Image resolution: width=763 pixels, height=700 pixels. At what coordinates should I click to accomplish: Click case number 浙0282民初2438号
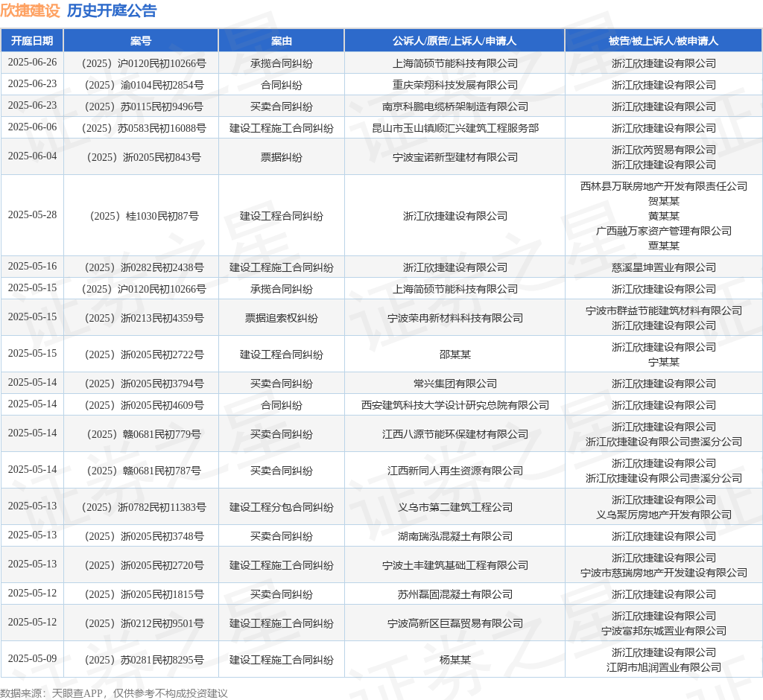pyautogui.click(x=144, y=267)
